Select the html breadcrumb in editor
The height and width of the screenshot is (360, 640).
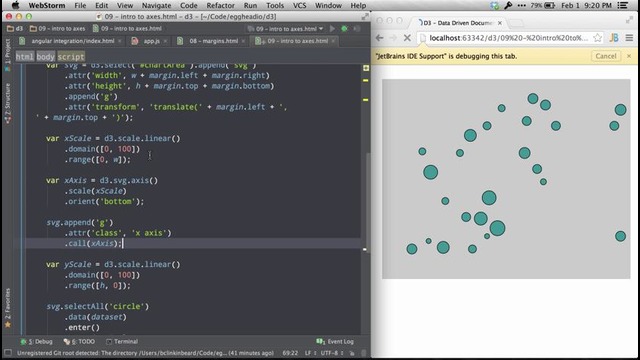[x=25, y=57]
